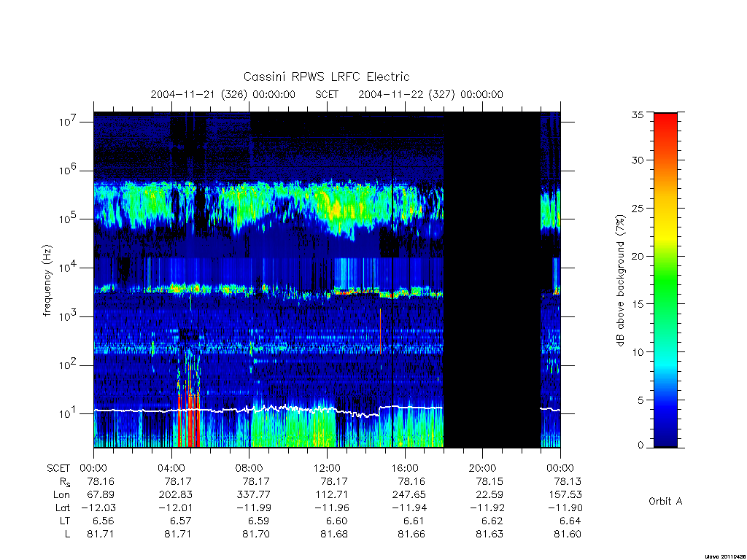Click the 10^7 frequency axis label
This screenshot has width=747, height=560.
pos(69,122)
